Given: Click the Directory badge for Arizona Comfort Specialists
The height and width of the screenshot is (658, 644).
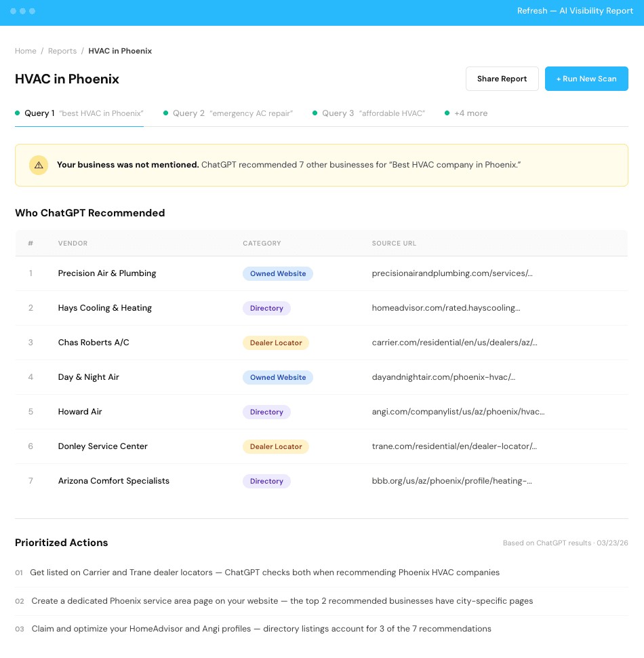Looking at the screenshot, I should (x=266, y=482).
